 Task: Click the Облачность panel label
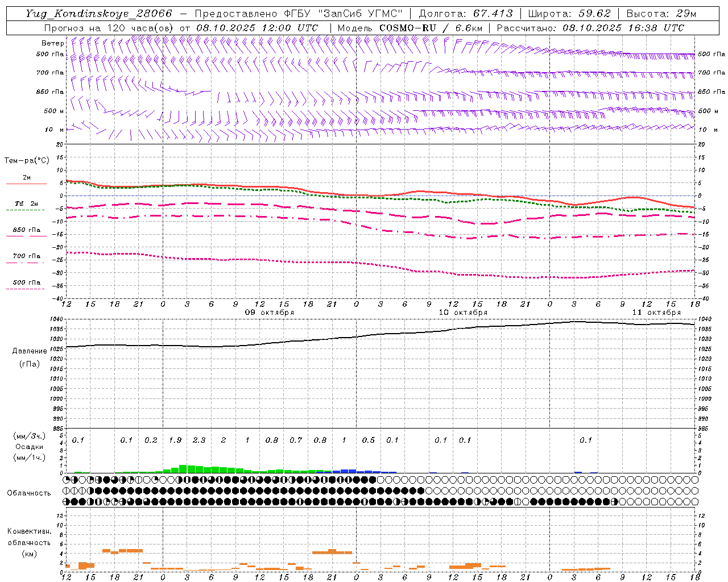(29, 493)
